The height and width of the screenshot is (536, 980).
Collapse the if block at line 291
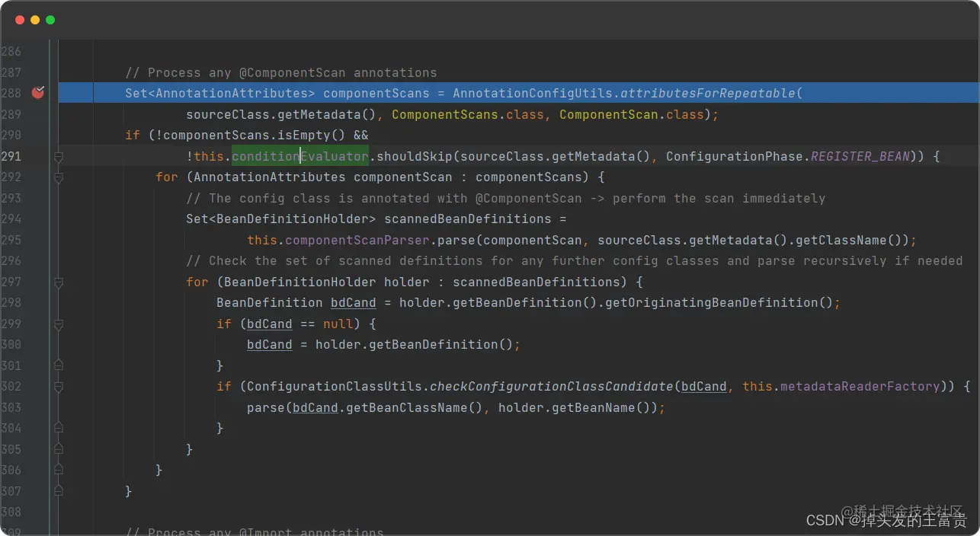pyautogui.click(x=59, y=157)
